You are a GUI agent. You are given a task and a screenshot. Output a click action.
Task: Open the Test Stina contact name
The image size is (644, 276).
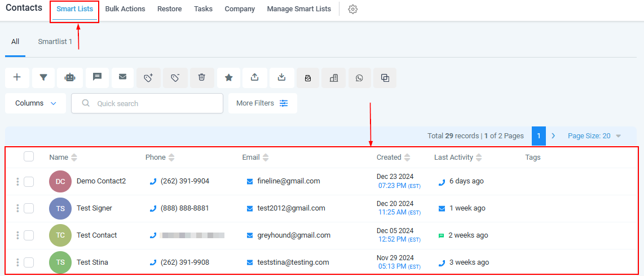pos(92,262)
